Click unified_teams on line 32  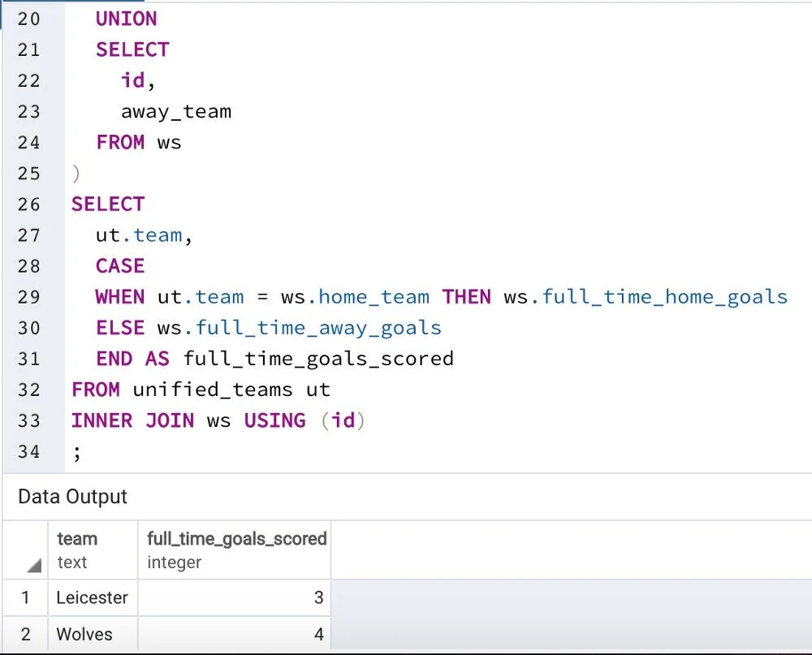(x=213, y=390)
